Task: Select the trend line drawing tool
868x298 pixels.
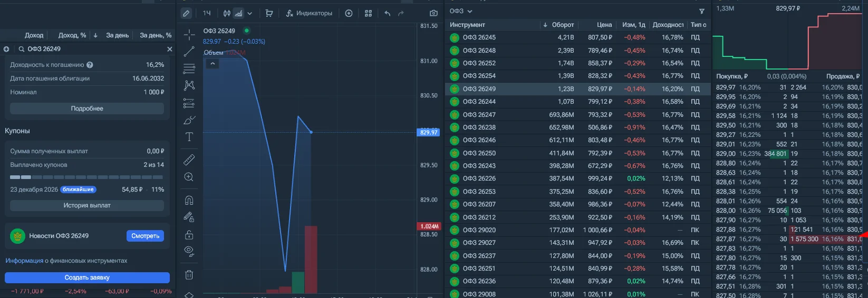Action: point(189,52)
